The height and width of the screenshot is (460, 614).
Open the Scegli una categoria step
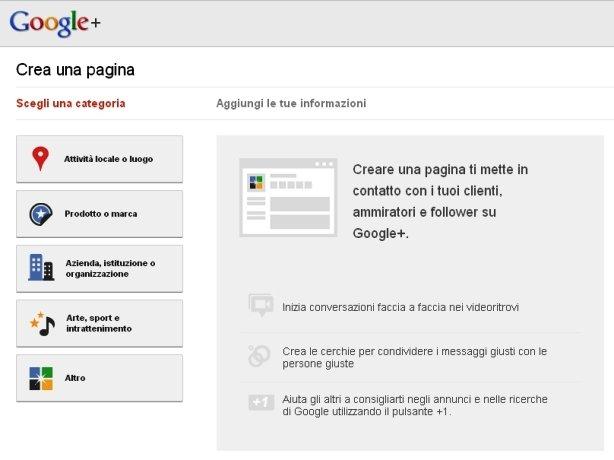point(71,103)
